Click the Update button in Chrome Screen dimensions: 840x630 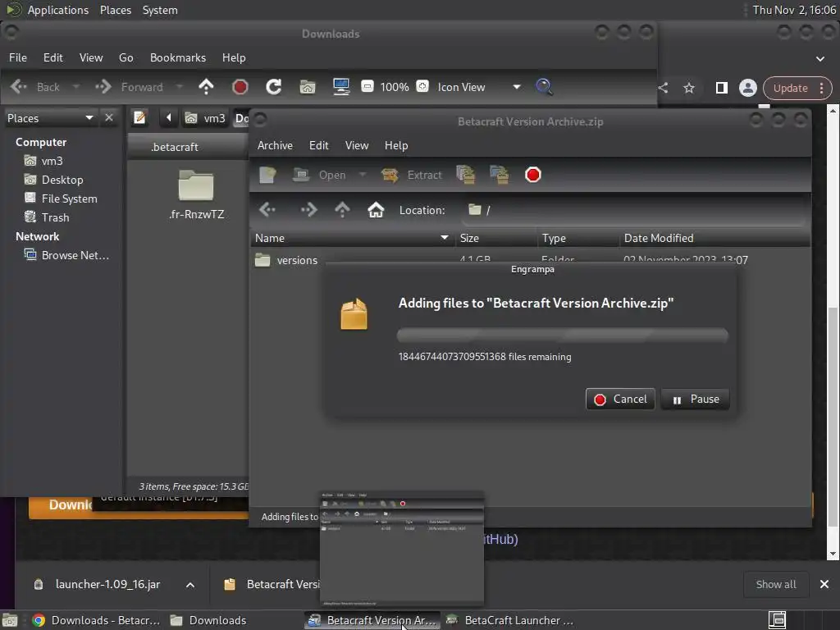(x=797, y=88)
